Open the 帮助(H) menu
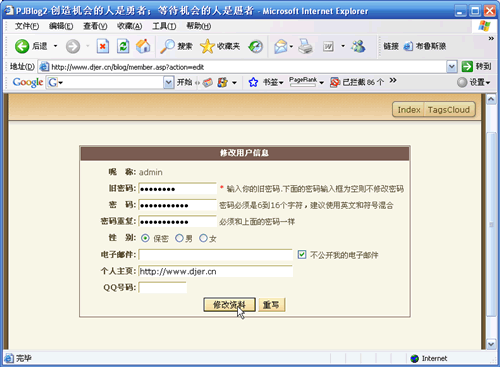This screenshot has width=500, height=367. point(199,26)
